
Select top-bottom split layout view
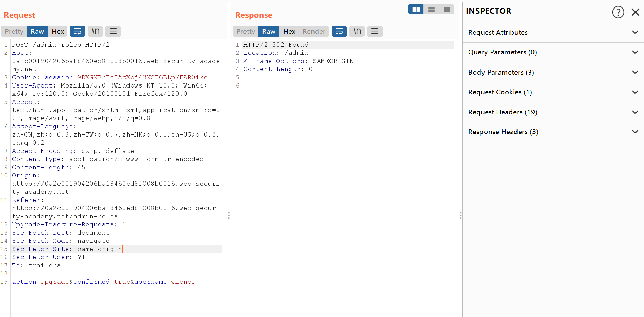[431, 10]
